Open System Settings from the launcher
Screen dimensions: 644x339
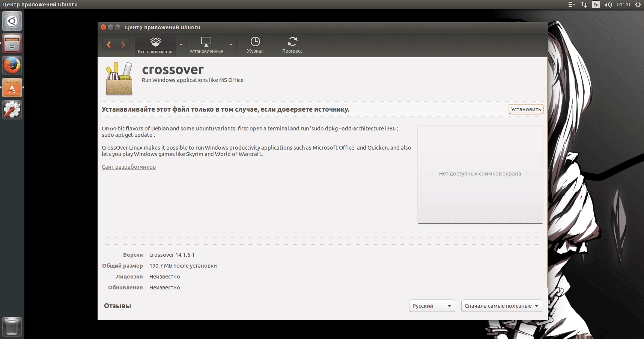pyautogui.click(x=12, y=110)
